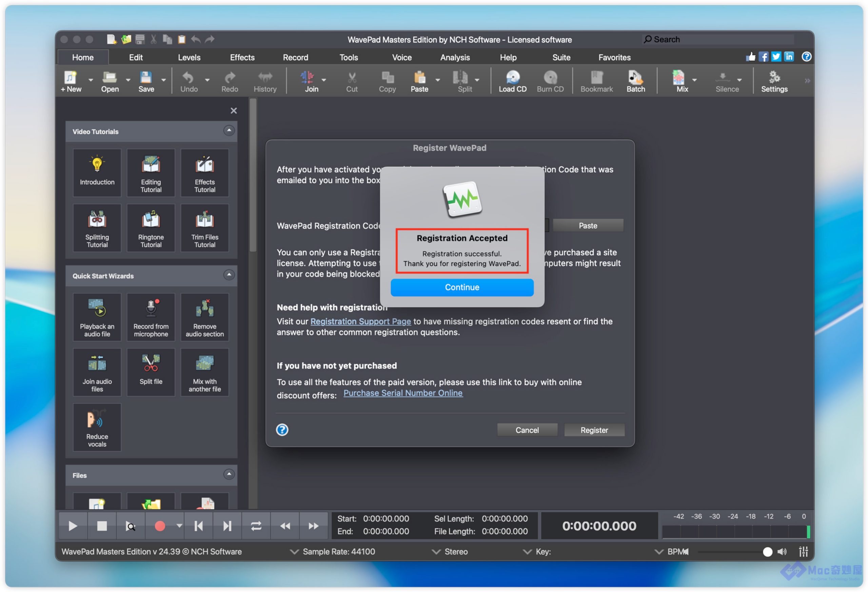Viewport: 868px width, 592px height.
Task: Open the Ringtone Tutorial
Action: pyautogui.click(x=151, y=228)
